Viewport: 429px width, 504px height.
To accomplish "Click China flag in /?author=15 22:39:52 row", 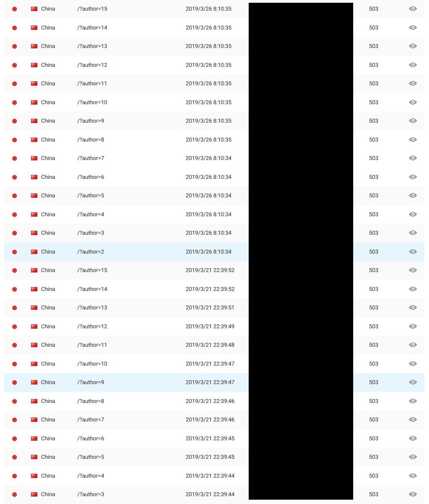I will click(x=34, y=270).
